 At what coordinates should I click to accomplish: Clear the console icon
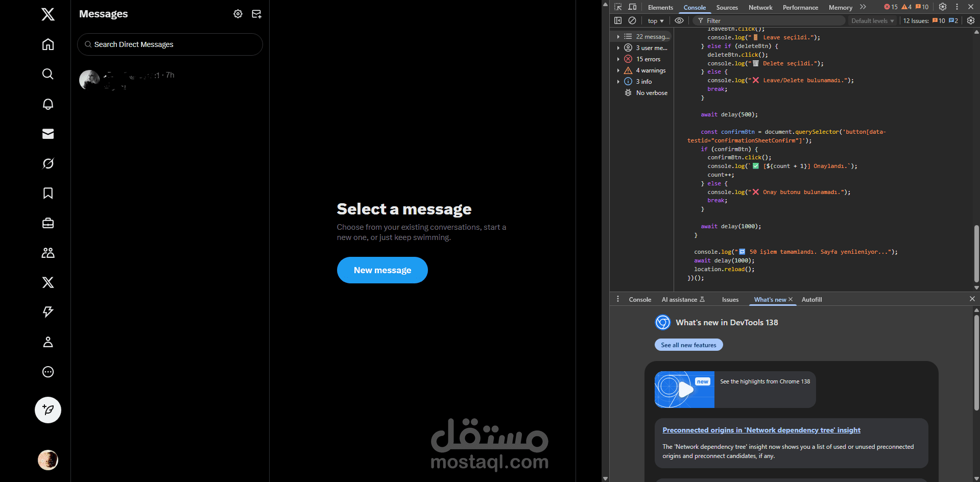632,20
